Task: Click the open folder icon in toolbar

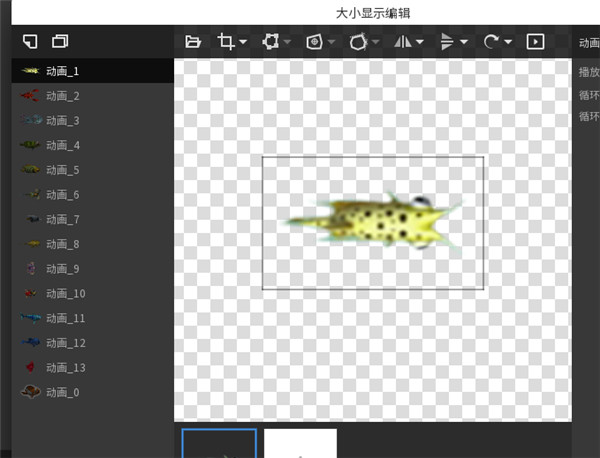Action: pyautogui.click(x=194, y=41)
